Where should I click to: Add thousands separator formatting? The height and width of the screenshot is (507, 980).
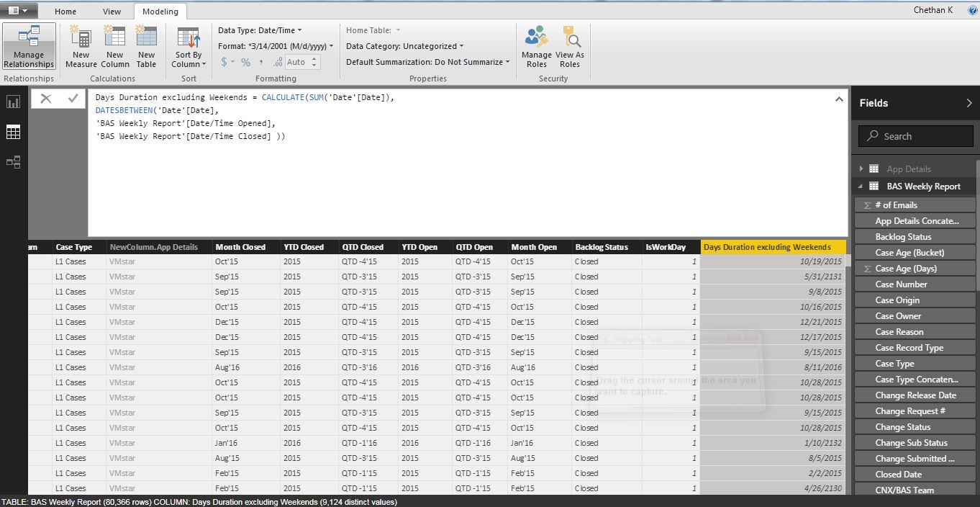click(x=261, y=62)
